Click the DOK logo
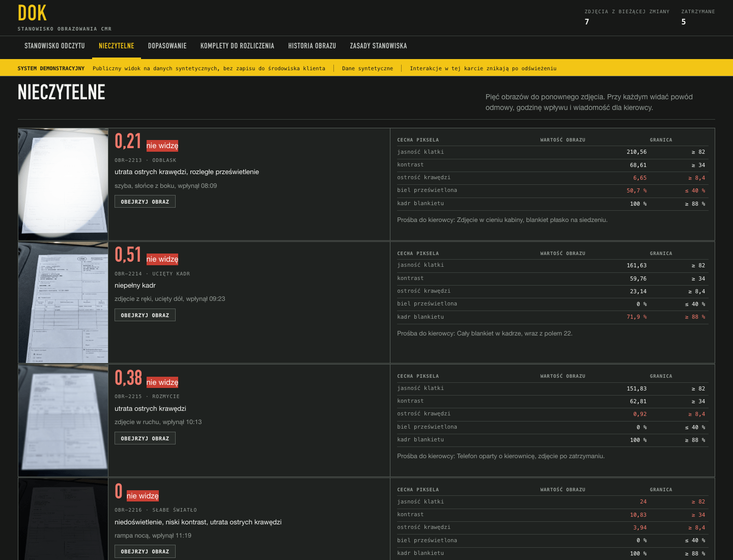This screenshot has height=560, width=733. 32,13
